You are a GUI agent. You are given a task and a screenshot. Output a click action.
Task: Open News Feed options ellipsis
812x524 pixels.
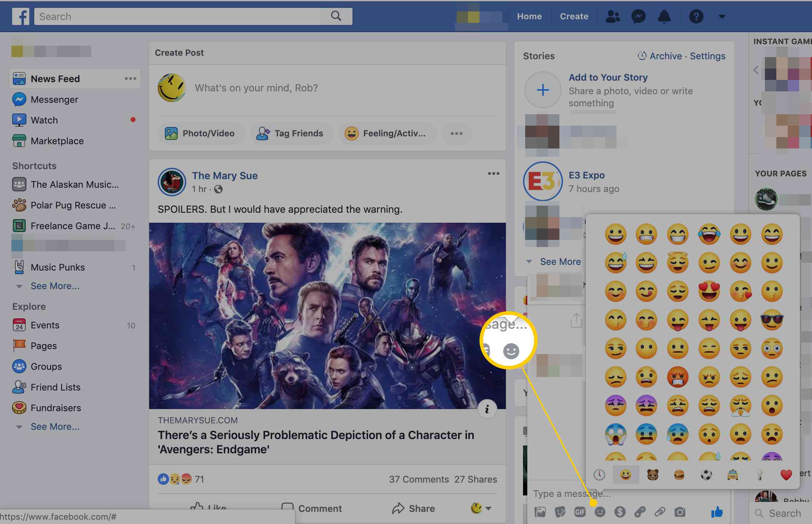coord(131,79)
